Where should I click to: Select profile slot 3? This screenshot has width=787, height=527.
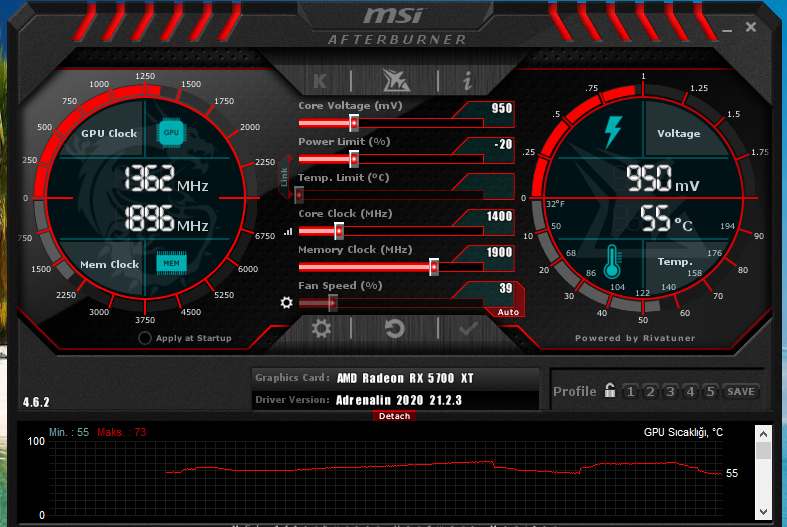click(671, 391)
